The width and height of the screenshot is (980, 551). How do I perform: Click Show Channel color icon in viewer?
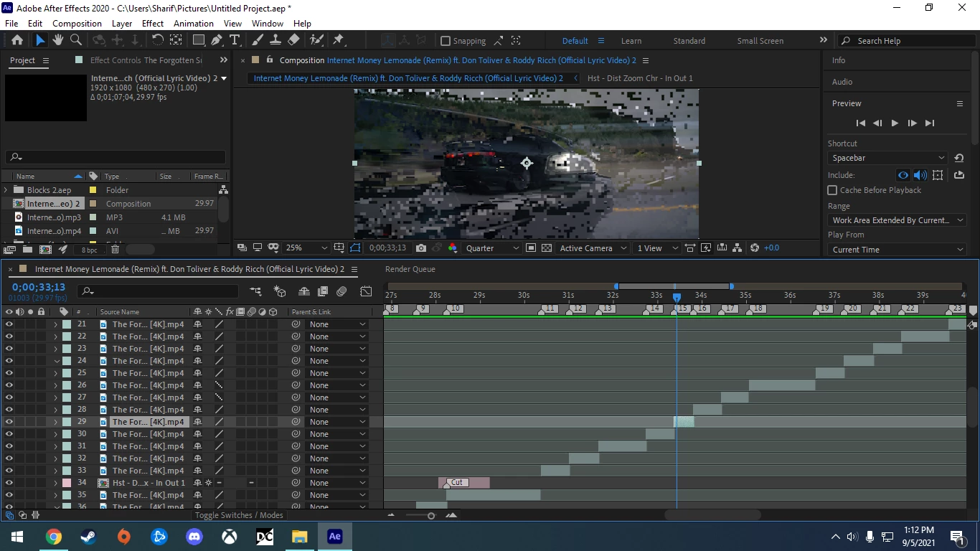coord(453,248)
